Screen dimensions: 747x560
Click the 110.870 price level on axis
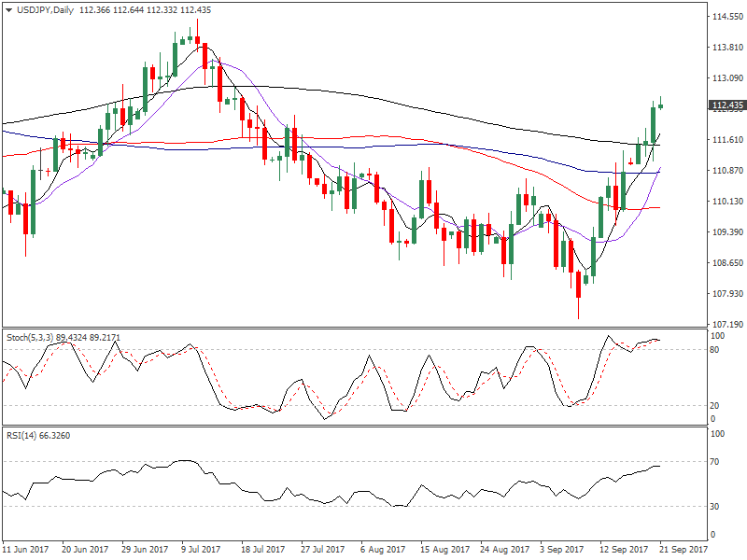(726, 171)
